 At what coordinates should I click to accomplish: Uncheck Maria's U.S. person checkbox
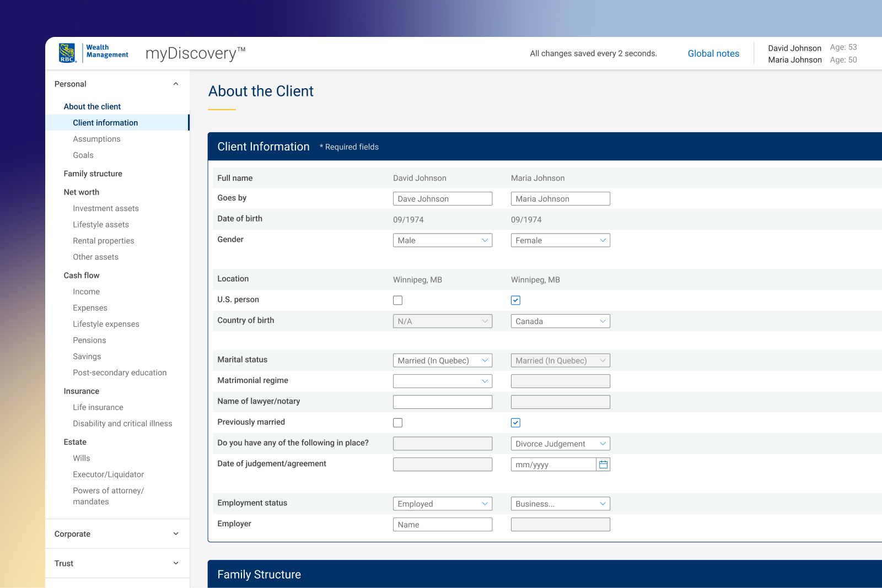515,300
